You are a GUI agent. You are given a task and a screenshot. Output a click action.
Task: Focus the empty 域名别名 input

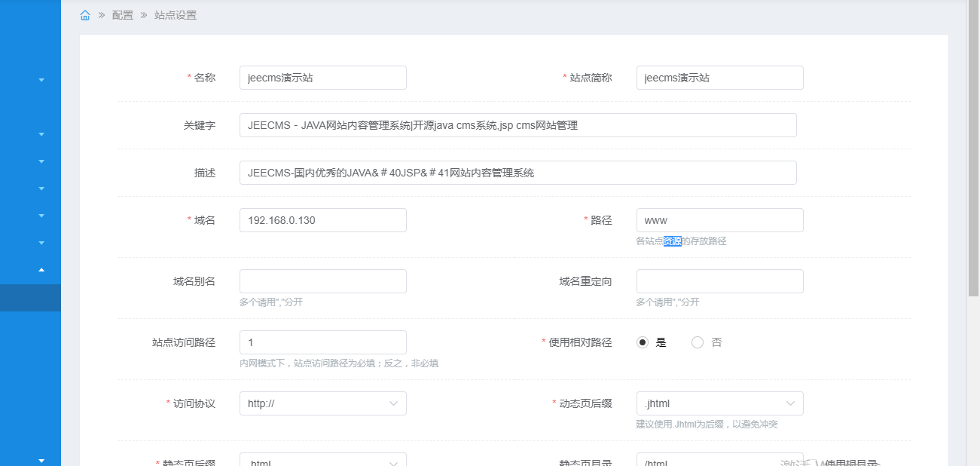click(323, 281)
